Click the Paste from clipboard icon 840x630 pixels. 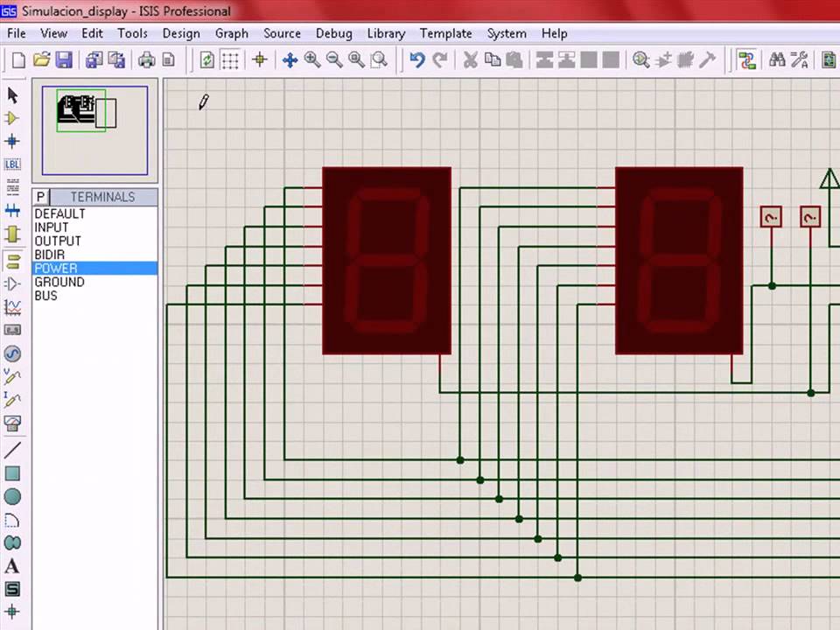pos(514,59)
